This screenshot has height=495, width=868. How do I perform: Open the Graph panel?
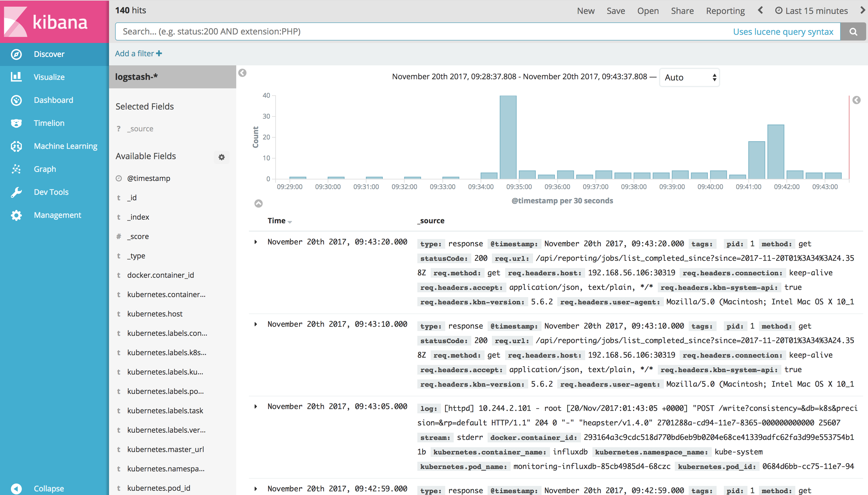click(45, 169)
